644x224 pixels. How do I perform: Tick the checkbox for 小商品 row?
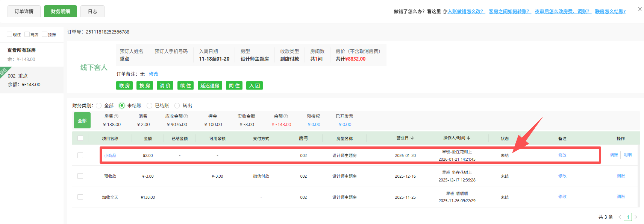pos(80,155)
